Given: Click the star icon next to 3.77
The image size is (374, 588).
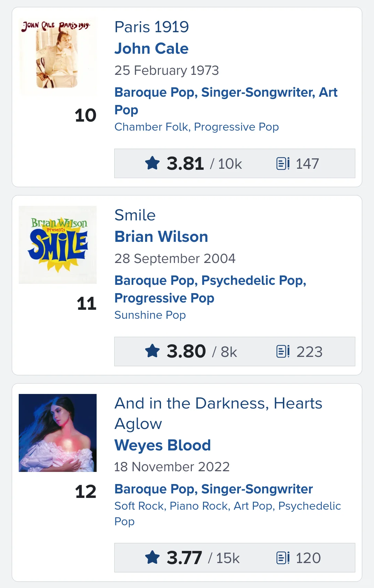Looking at the screenshot, I should [x=152, y=558].
